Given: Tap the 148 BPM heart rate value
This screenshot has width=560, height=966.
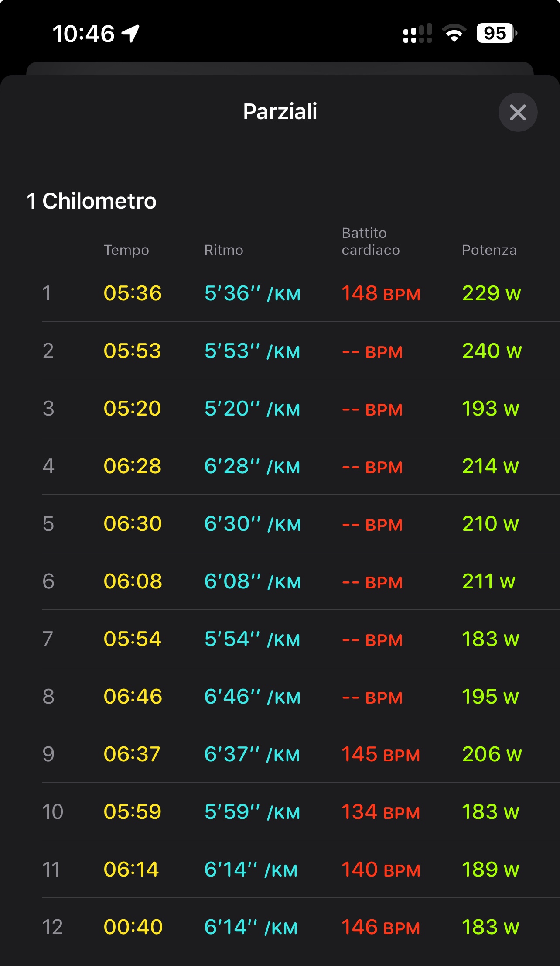Looking at the screenshot, I should (x=381, y=293).
